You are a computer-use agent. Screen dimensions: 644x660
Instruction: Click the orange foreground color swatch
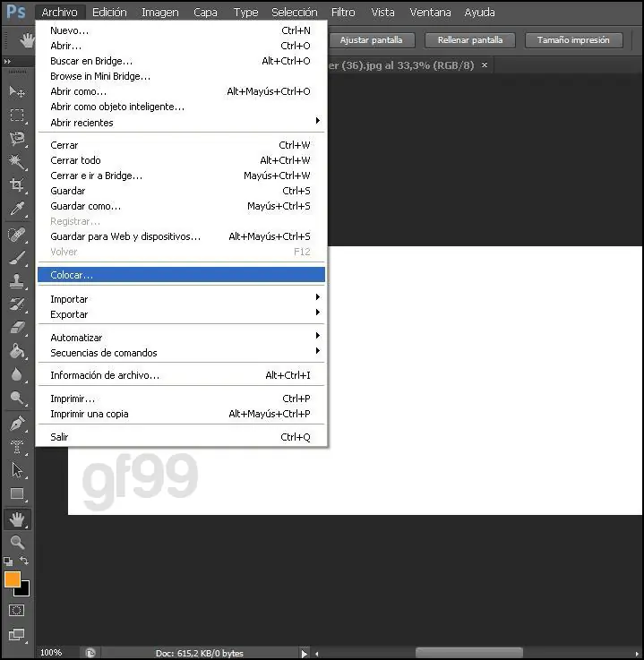pyautogui.click(x=12, y=579)
